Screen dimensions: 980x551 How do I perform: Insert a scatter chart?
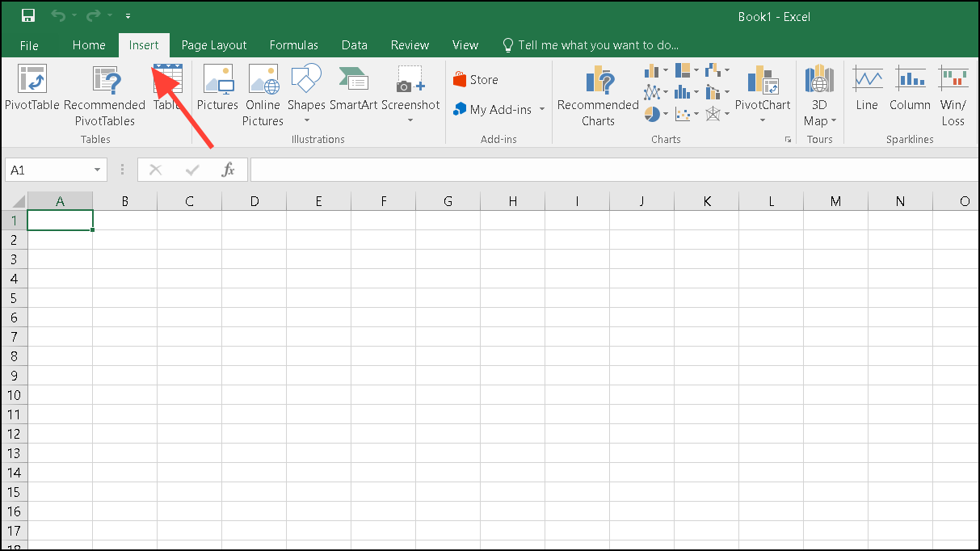coord(684,113)
